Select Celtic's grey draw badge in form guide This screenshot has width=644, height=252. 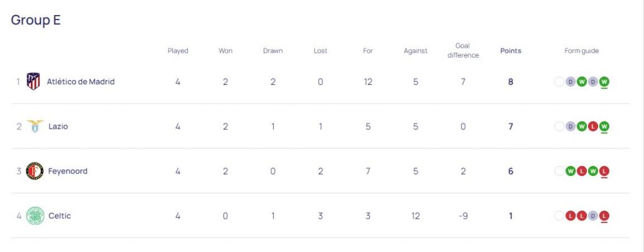tap(593, 216)
